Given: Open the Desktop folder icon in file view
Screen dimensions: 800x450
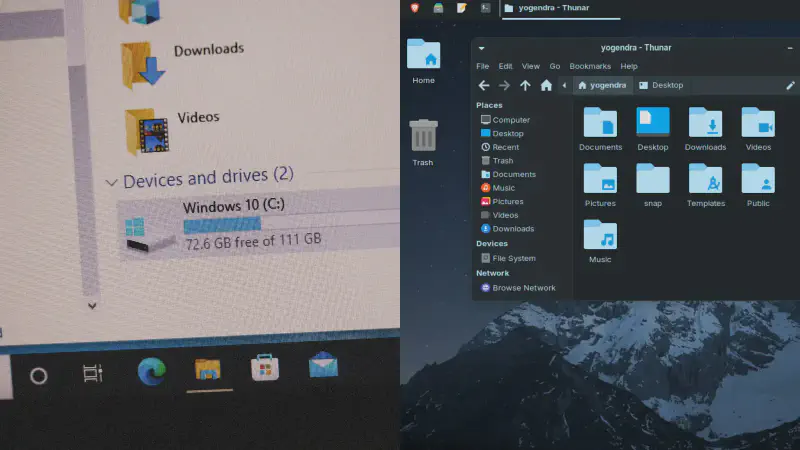Looking at the screenshot, I should coord(653,129).
